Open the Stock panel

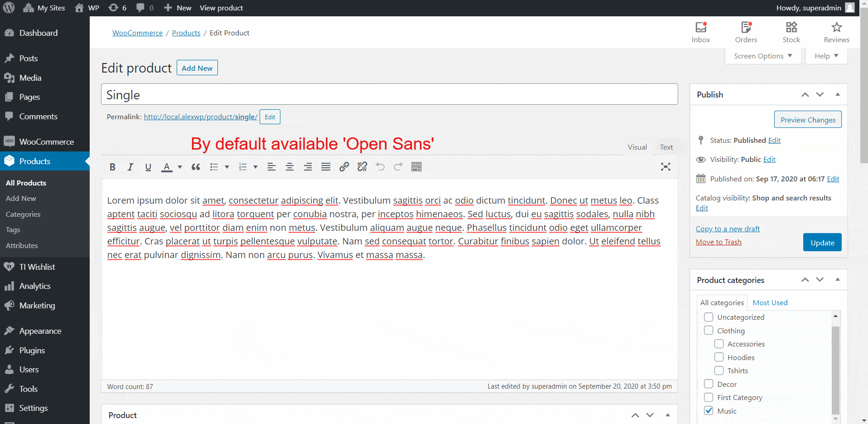[791, 32]
